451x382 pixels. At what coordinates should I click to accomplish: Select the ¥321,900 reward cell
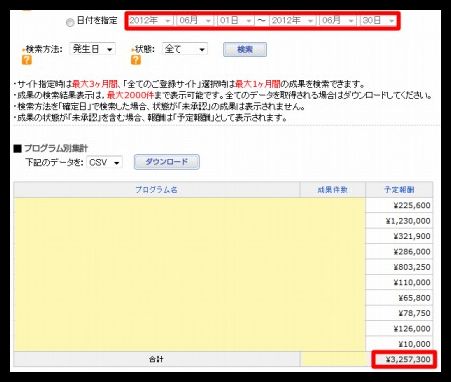(x=399, y=236)
